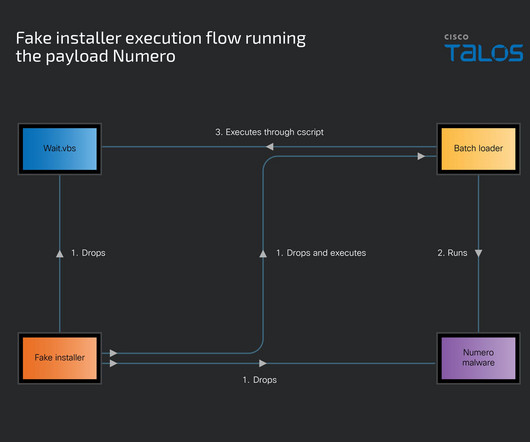Click '1. Drops' label near Wait.vbs line

click(x=88, y=253)
